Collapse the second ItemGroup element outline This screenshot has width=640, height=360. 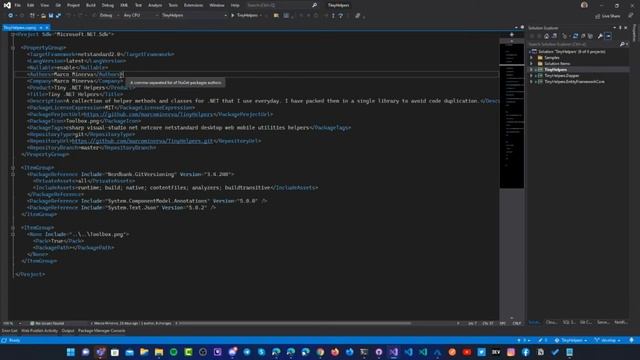(x=13, y=228)
